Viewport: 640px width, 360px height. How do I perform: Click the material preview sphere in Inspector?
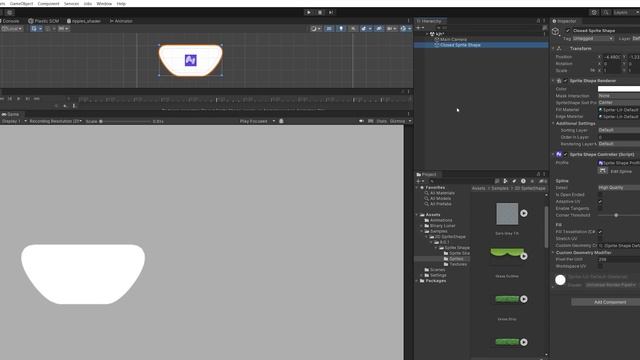click(x=560, y=280)
